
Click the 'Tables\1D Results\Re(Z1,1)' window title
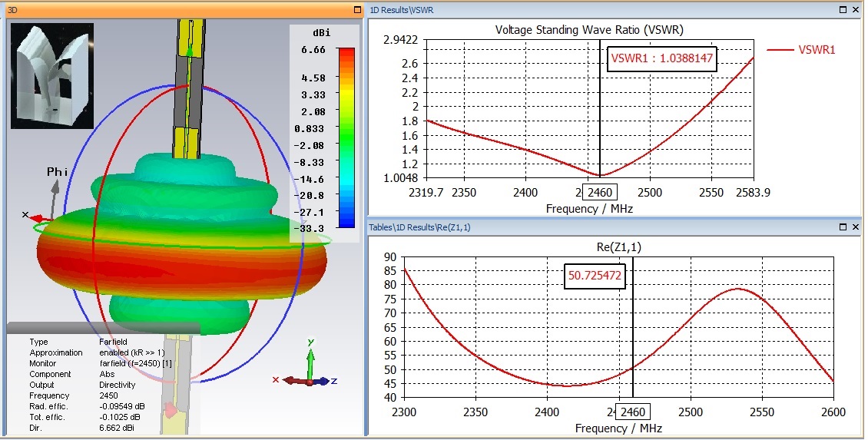(x=419, y=227)
